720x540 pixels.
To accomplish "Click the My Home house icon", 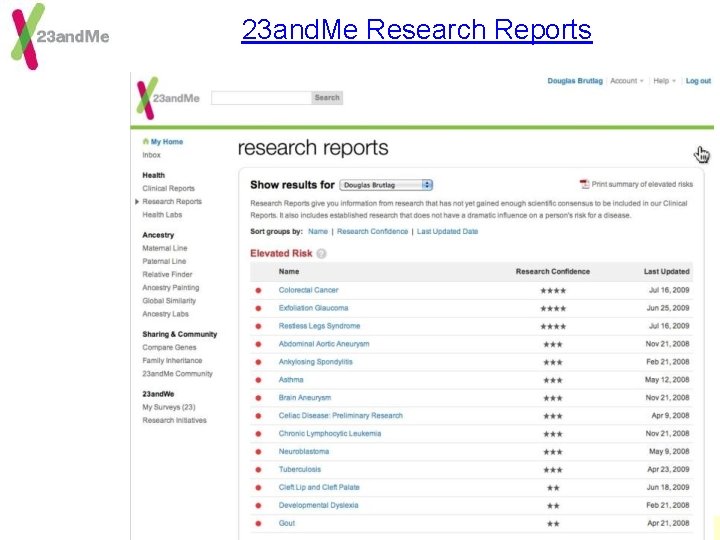I will click(x=146, y=141).
